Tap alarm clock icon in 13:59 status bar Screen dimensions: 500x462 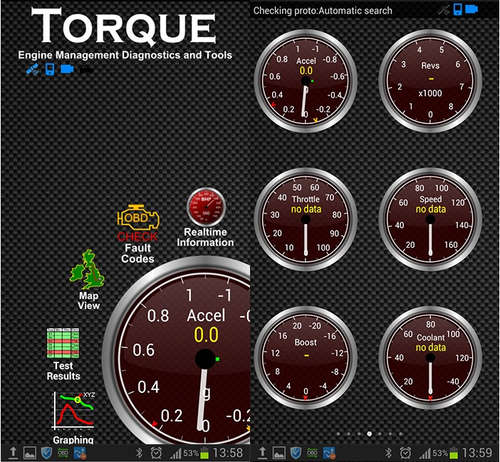[405, 453]
